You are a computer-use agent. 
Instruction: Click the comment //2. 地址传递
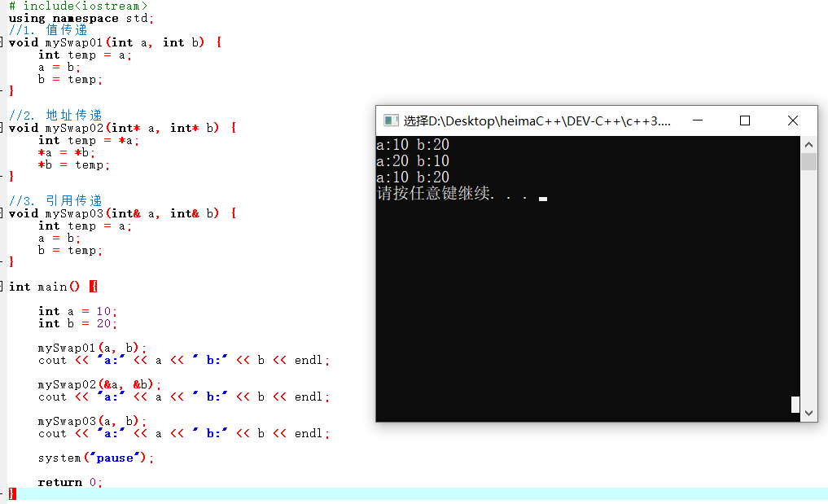click(x=55, y=115)
